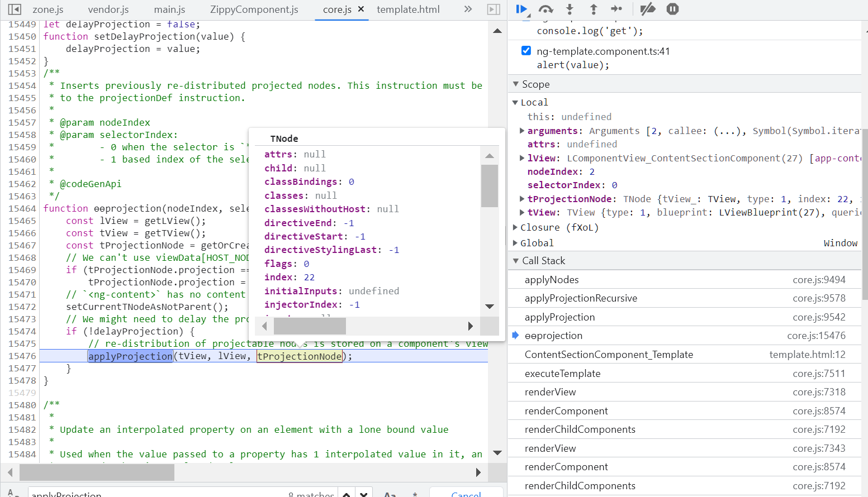Viewport: 868px width, 497px height.
Task: Open ZippyComponent.js tab
Action: pyautogui.click(x=254, y=9)
